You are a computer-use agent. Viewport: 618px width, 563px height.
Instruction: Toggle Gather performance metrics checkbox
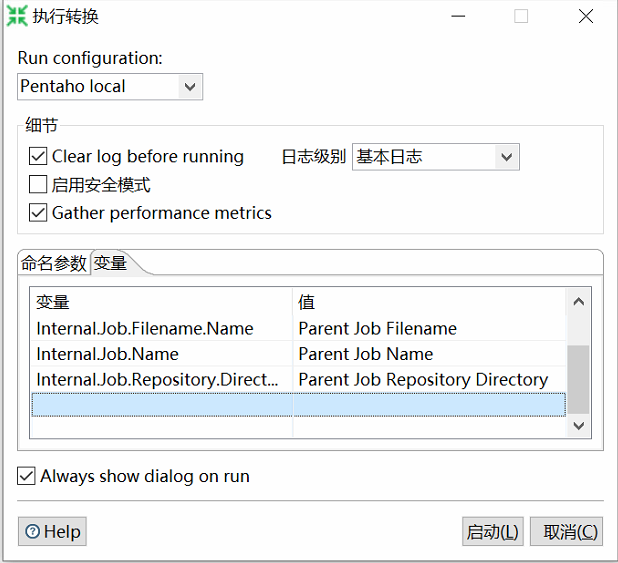tap(38, 213)
